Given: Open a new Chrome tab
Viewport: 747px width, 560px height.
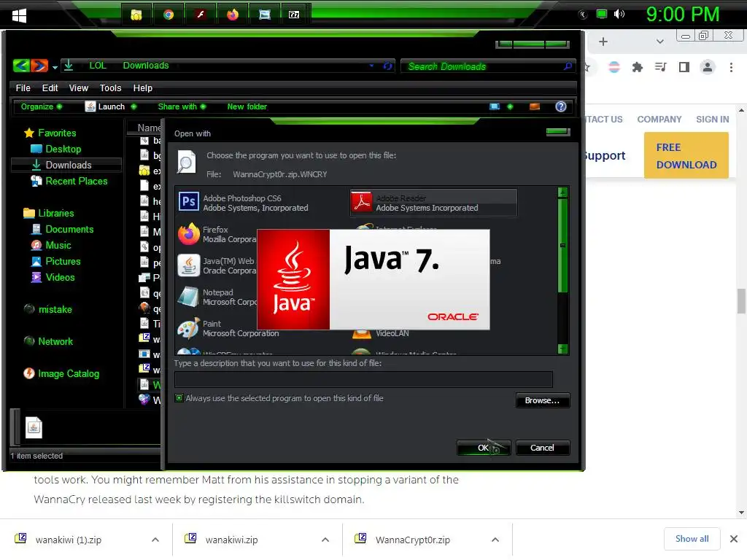Looking at the screenshot, I should [603, 42].
